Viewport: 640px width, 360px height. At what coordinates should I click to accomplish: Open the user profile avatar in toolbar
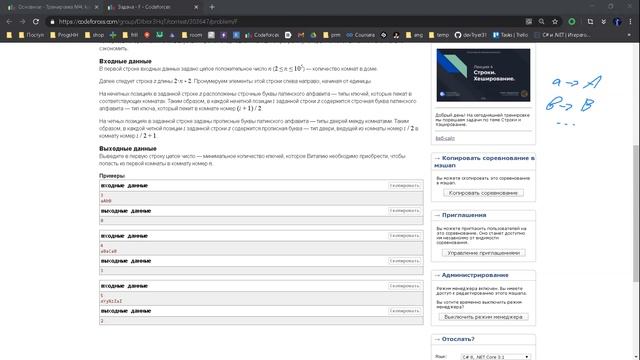tap(618, 22)
